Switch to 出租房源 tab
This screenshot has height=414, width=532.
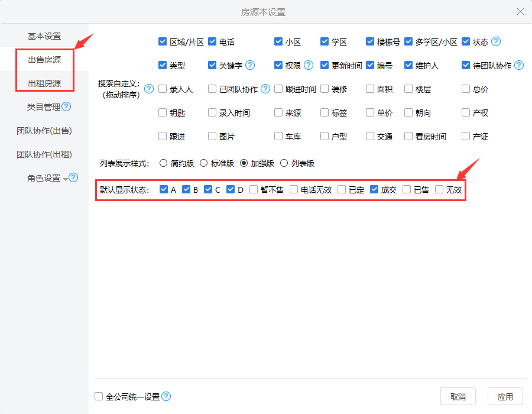(44, 83)
